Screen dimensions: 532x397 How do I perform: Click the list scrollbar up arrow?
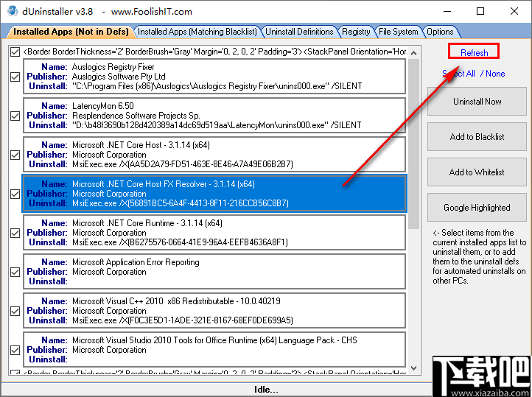click(x=413, y=53)
